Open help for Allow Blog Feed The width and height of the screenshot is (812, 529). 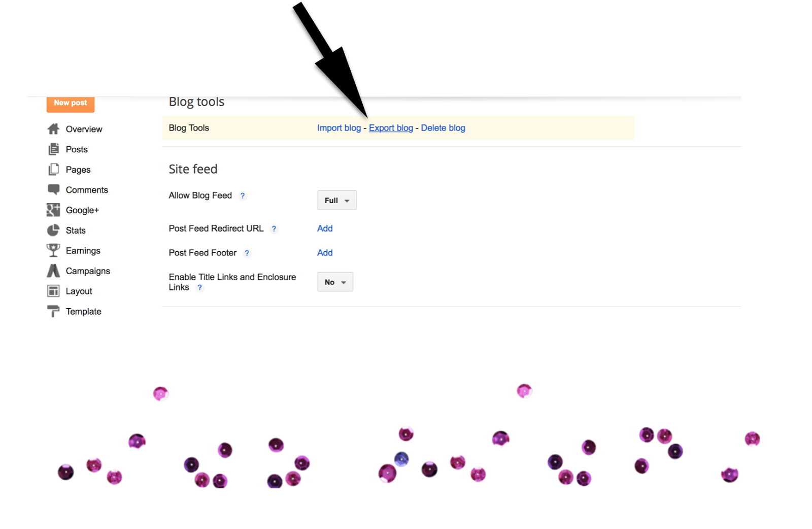click(x=243, y=195)
